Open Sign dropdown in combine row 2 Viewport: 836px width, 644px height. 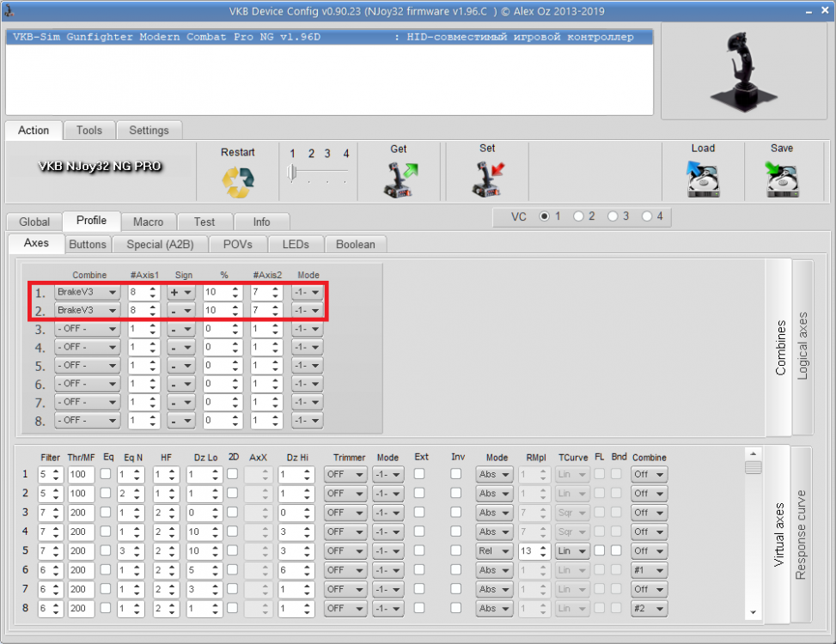click(x=181, y=310)
